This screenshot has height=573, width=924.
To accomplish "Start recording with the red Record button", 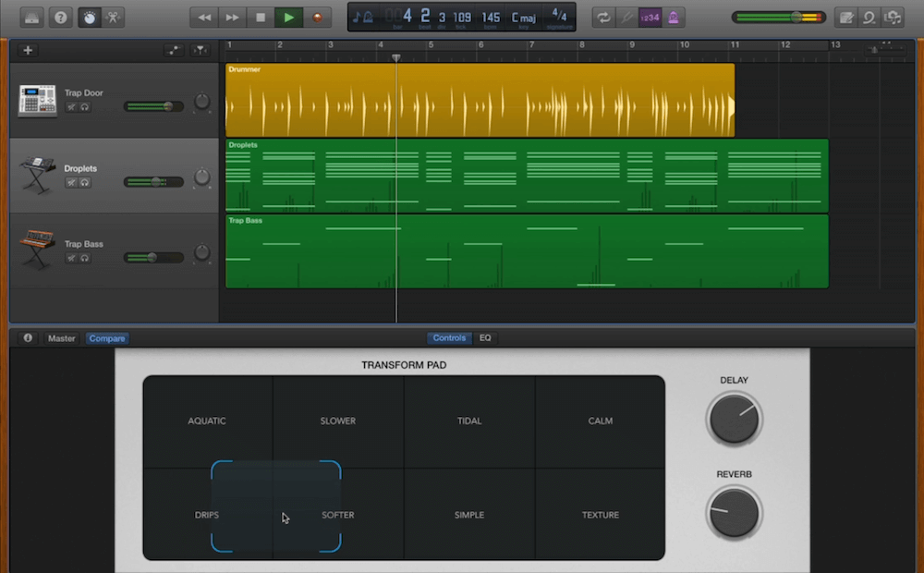I will [317, 18].
